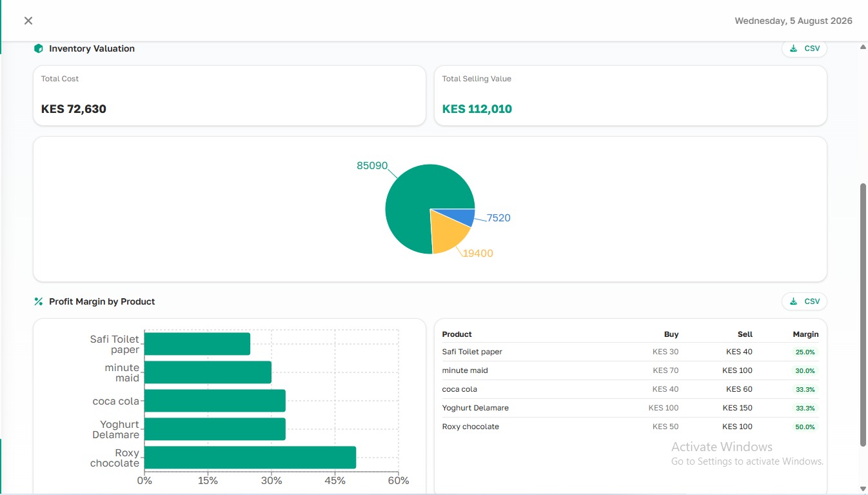Click the 25.0% margin badge
868x495 pixels.
(x=805, y=352)
